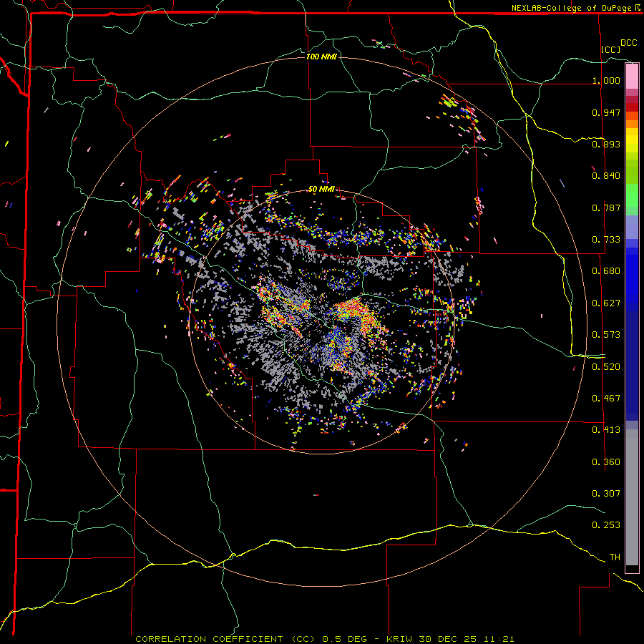The height and width of the screenshot is (644, 644).
Task: Click the 1.000 scale value
Action: [x=606, y=80]
